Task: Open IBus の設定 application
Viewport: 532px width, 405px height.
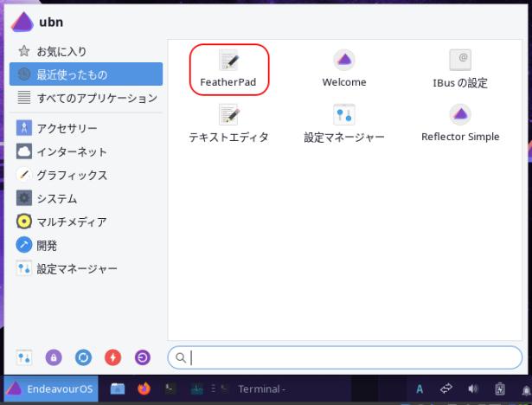Action: [460, 69]
